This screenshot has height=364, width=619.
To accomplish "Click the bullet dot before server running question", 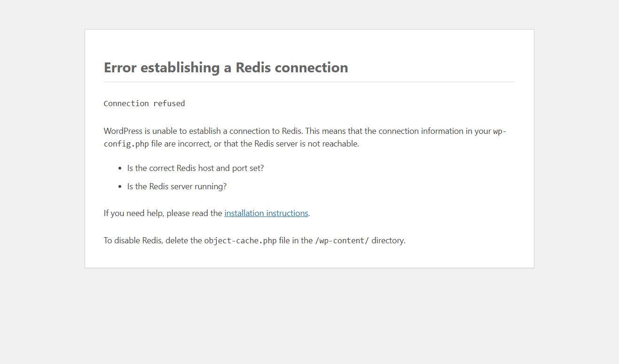I will click(x=120, y=187).
